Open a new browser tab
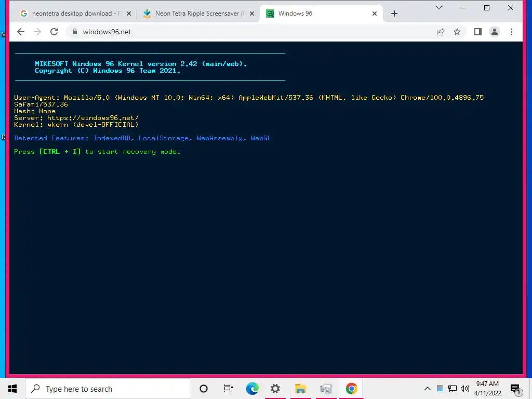 pos(394,14)
